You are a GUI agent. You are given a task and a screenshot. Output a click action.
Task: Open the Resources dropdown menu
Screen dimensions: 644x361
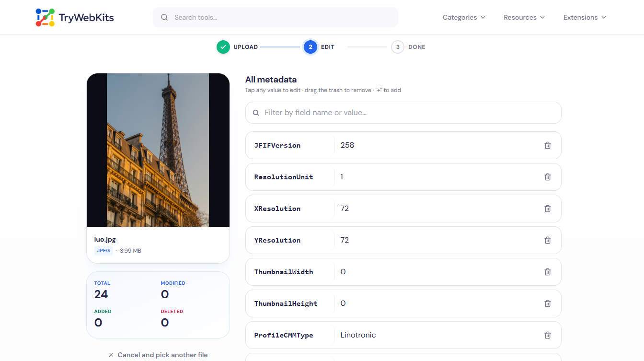tap(524, 17)
